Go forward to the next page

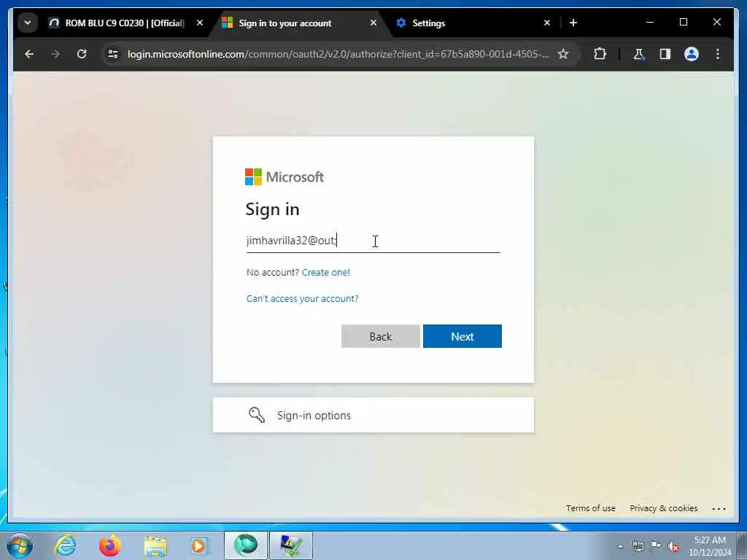(55, 54)
